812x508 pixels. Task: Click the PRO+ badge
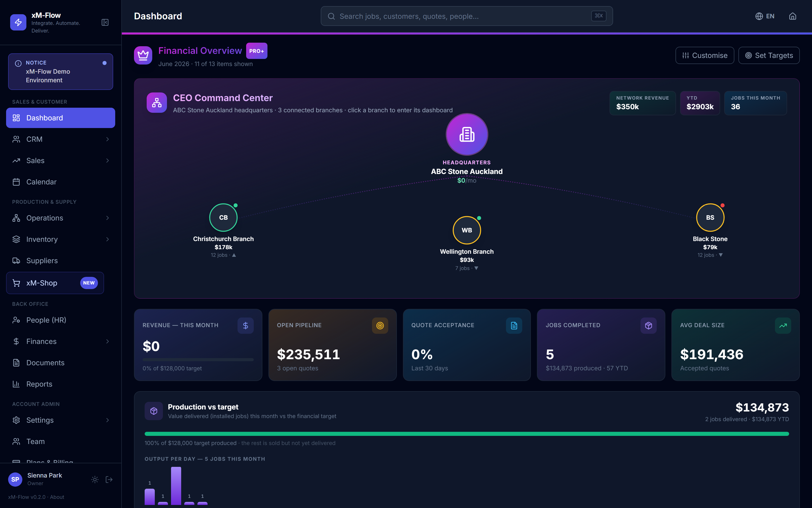tap(257, 51)
